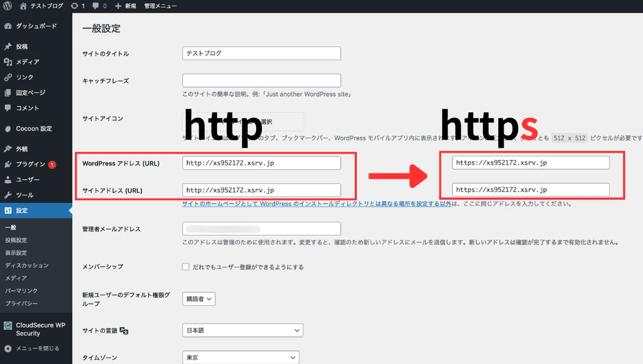Click the プラグイン update count badge
Image resolution: width=643 pixels, height=364 pixels.
tap(52, 164)
